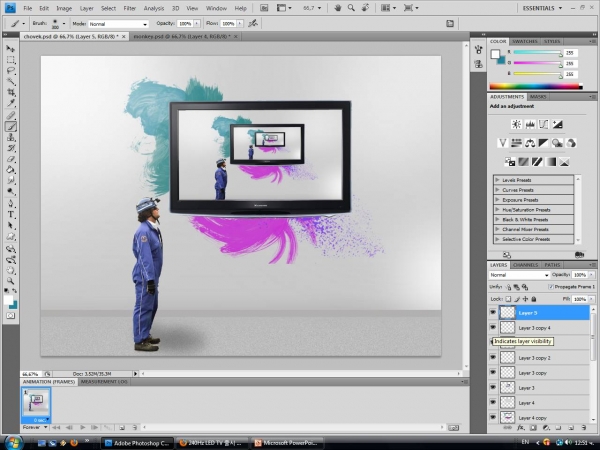This screenshot has height=450, width=600.
Task: Toggle Propagate Frame 1 checkbox
Action: (x=551, y=287)
